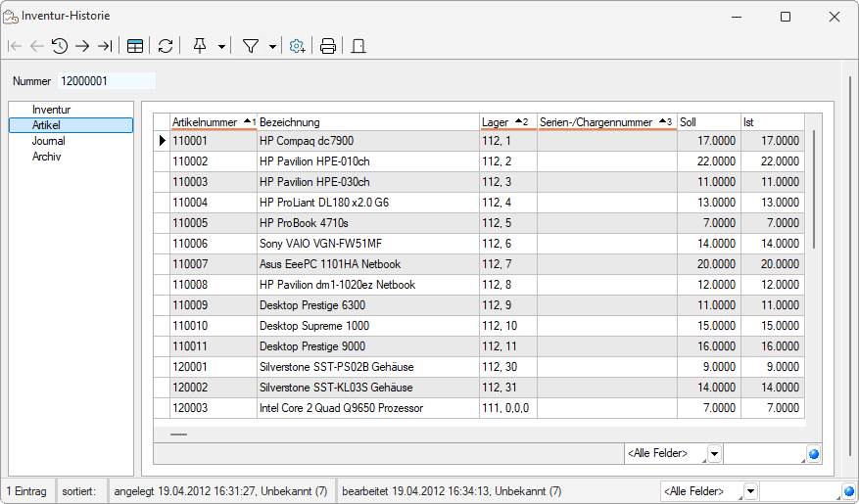The height and width of the screenshot is (504, 859).
Task: Click the table vertical scrollbar
Action: [x=814, y=189]
